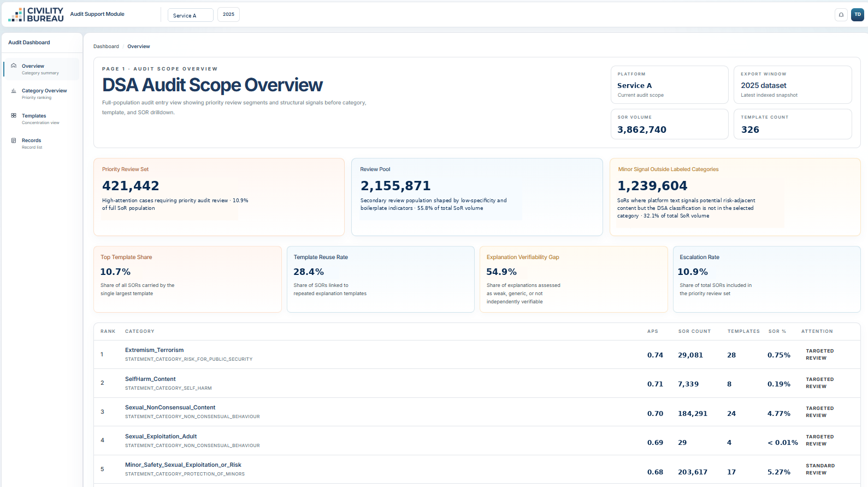This screenshot has height=487, width=868.
Task: Go to Overview in the sidebar
Action: coord(42,69)
